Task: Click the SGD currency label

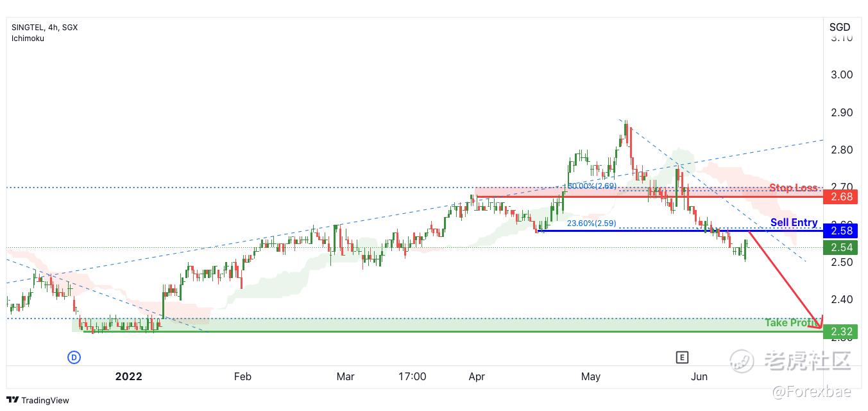Action: pos(840,27)
